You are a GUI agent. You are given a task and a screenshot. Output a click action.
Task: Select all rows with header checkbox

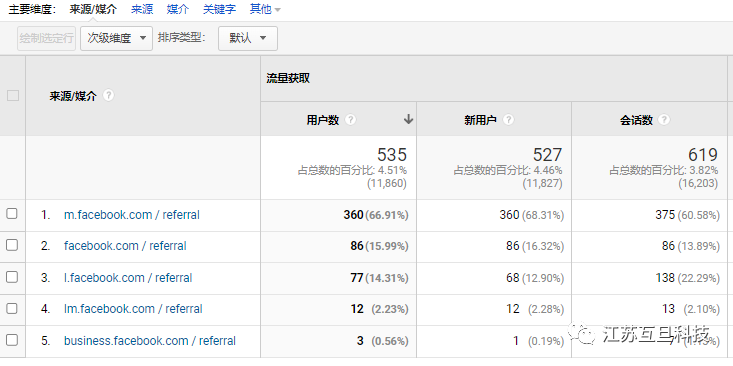point(13,95)
